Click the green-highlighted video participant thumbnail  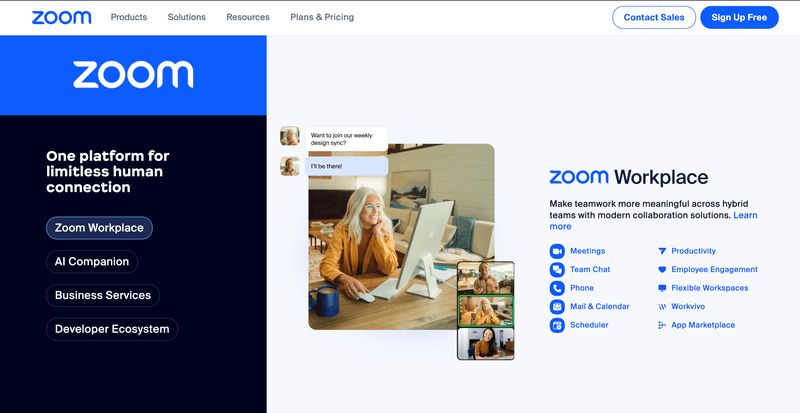point(486,310)
